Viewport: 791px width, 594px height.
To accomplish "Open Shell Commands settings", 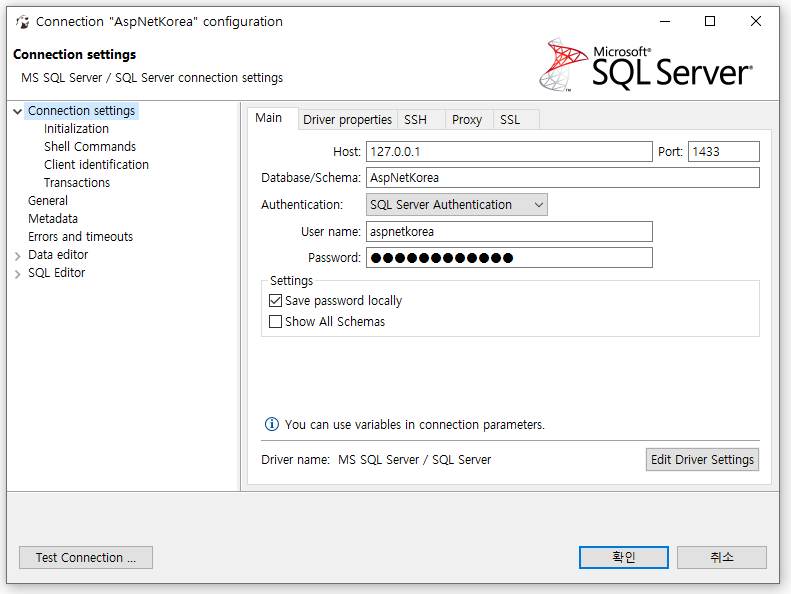I will pyautogui.click(x=90, y=147).
